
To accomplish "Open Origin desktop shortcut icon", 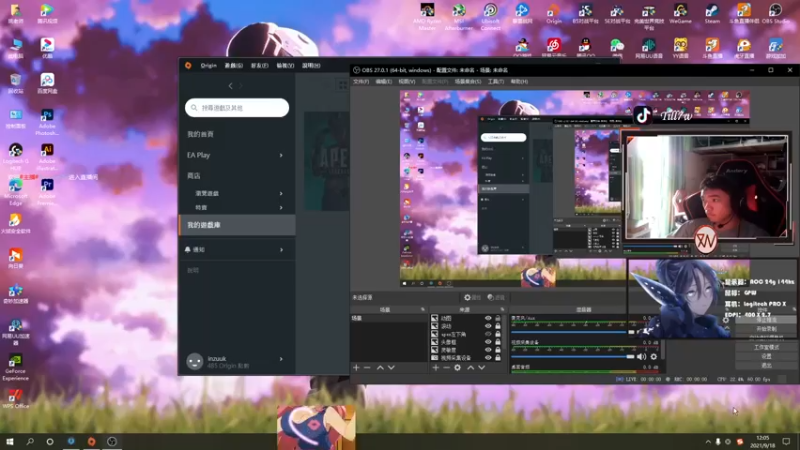I will [554, 14].
